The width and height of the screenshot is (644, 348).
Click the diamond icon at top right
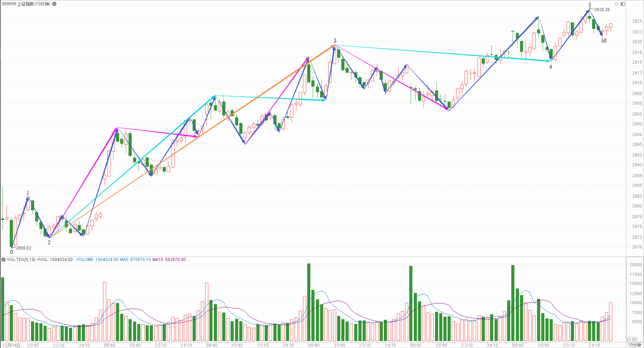tap(616, 4)
